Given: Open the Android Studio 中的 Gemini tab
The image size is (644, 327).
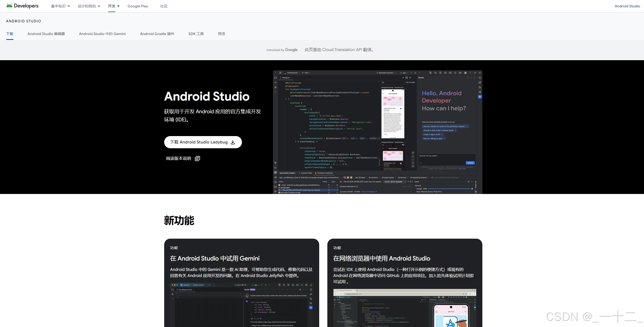Looking at the screenshot, I should (102, 34).
